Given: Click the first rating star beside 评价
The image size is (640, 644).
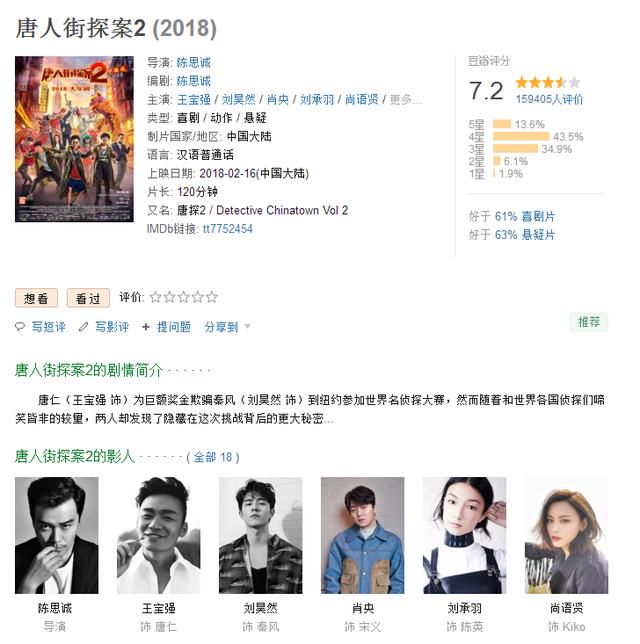Looking at the screenshot, I should pyautogui.click(x=155, y=297).
